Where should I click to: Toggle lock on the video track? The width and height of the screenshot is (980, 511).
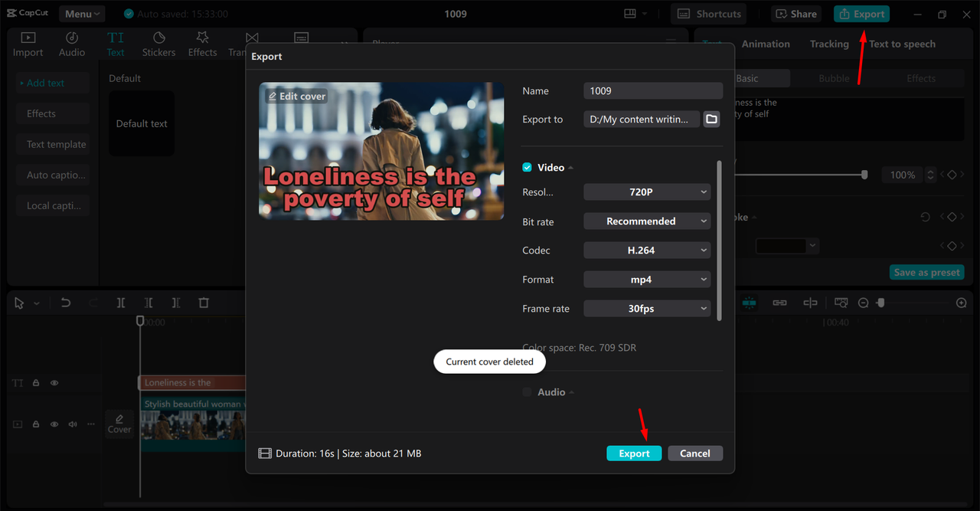[36, 424]
